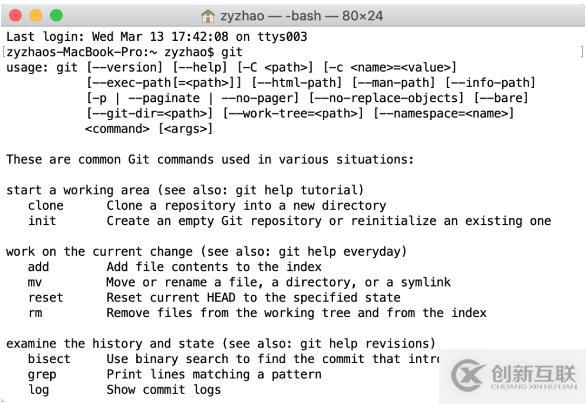The height and width of the screenshot is (404, 586).
Task: Click the '[--version]' option in usage line
Action: (124, 68)
